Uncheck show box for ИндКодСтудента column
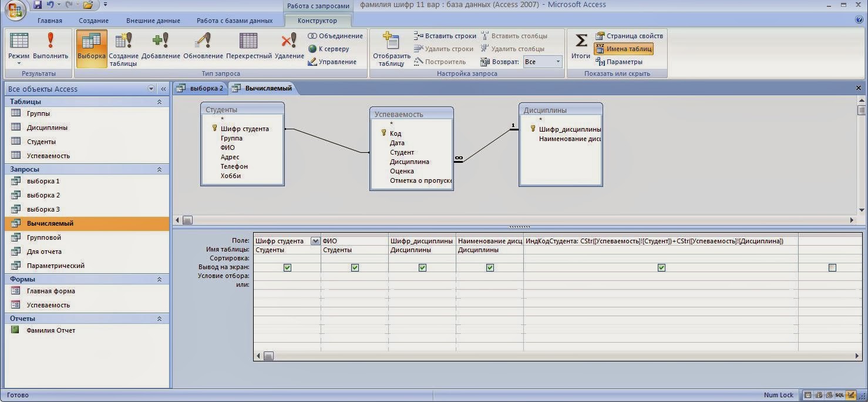Image resolution: width=868 pixels, height=402 pixels. pos(661,267)
